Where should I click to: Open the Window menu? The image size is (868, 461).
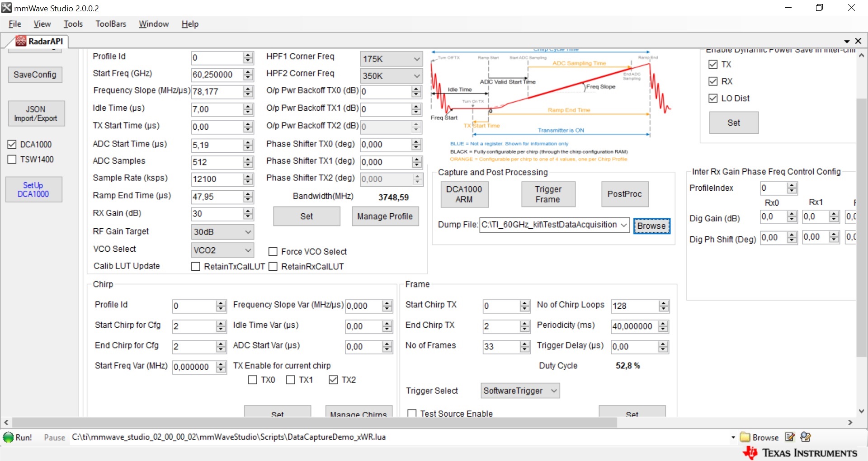pyautogui.click(x=154, y=24)
